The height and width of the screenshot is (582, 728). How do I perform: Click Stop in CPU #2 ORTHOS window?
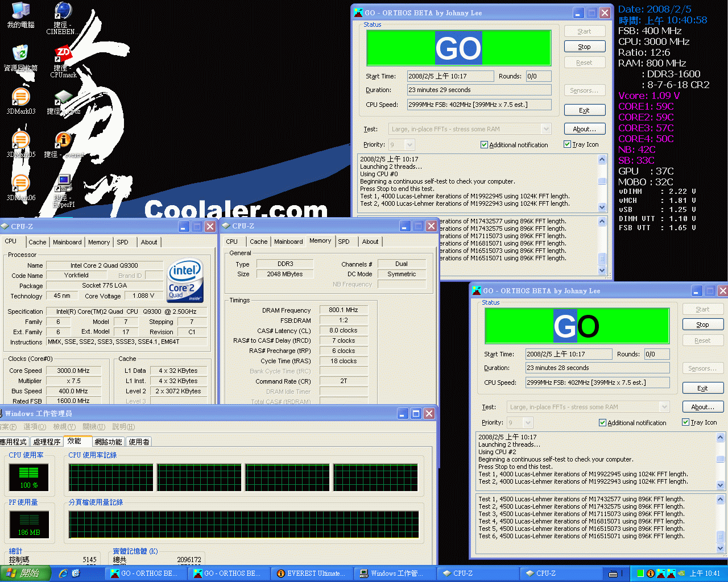click(703, 325)
